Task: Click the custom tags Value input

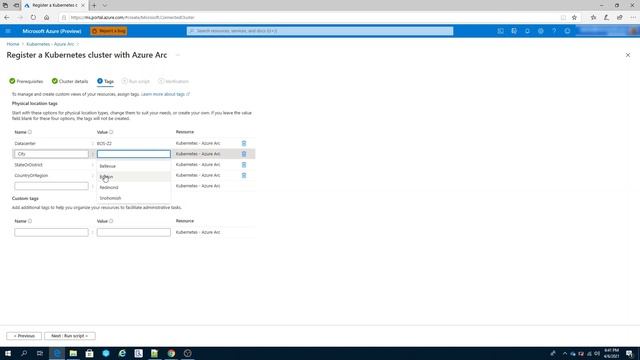Action: (x=134, y=232)
